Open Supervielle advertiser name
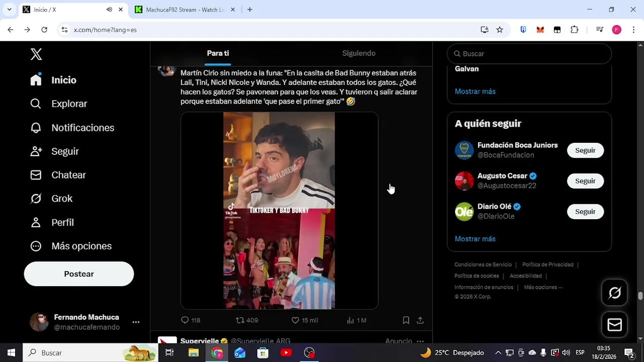644x362 pixels. [x=200, y=341]
